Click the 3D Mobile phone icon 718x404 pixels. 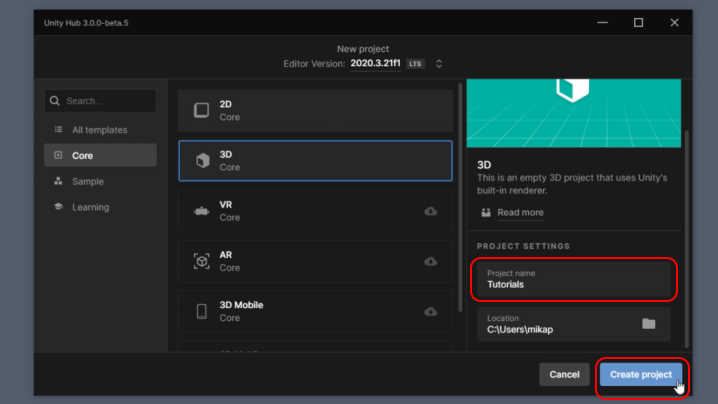tap(201, 311)
